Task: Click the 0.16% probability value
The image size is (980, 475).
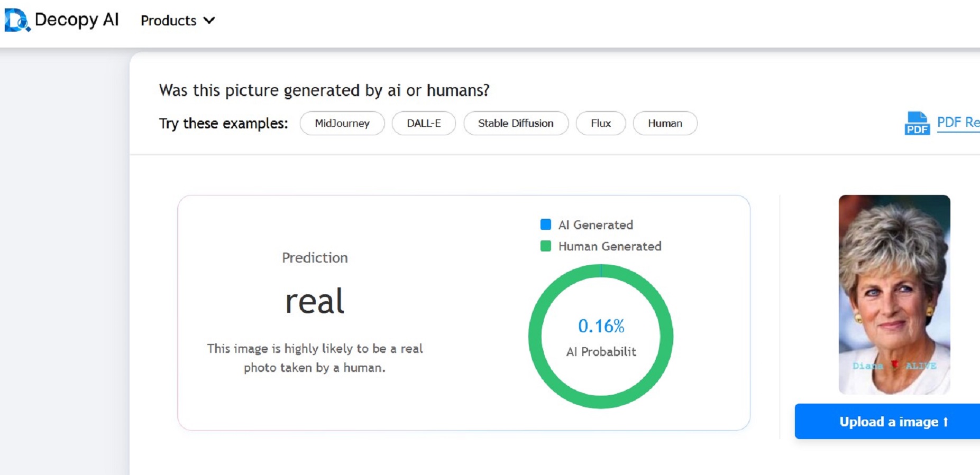Action: [601, 326]
